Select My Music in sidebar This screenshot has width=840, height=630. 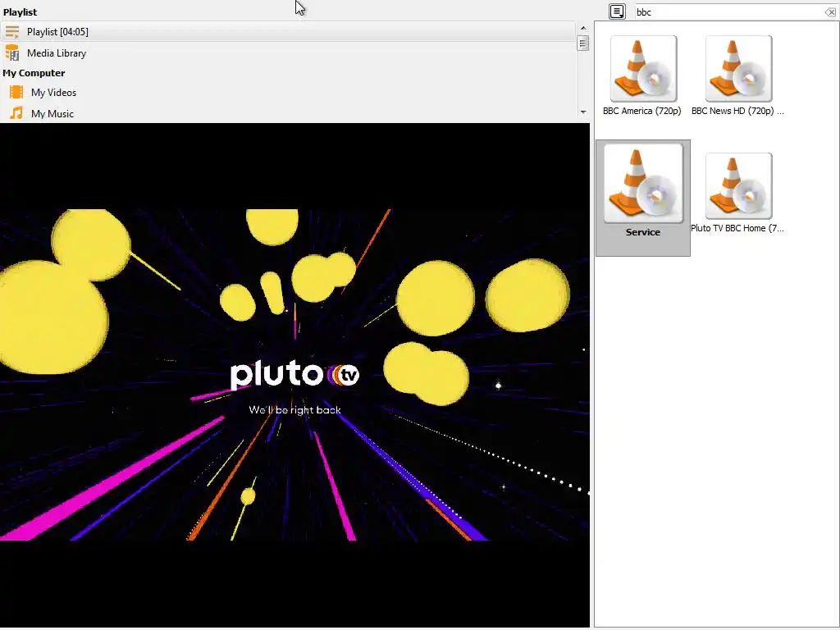click(x=52, y=113)
